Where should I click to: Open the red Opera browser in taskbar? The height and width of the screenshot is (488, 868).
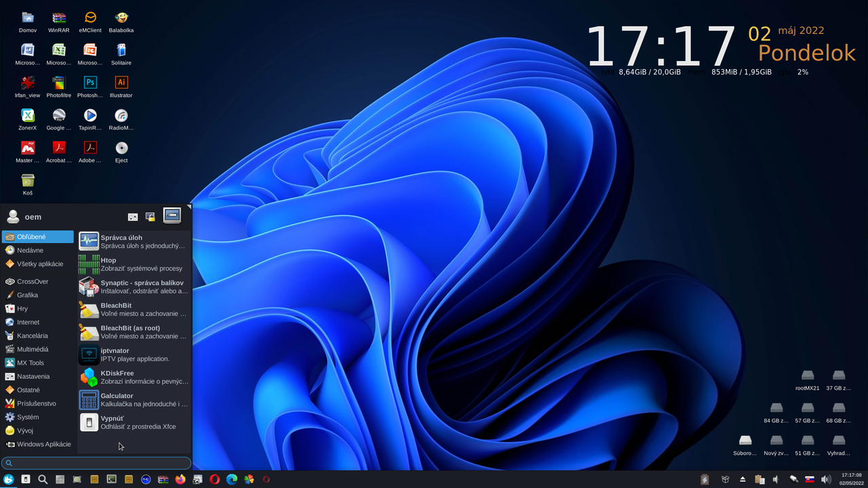click(x=215, y=479)
